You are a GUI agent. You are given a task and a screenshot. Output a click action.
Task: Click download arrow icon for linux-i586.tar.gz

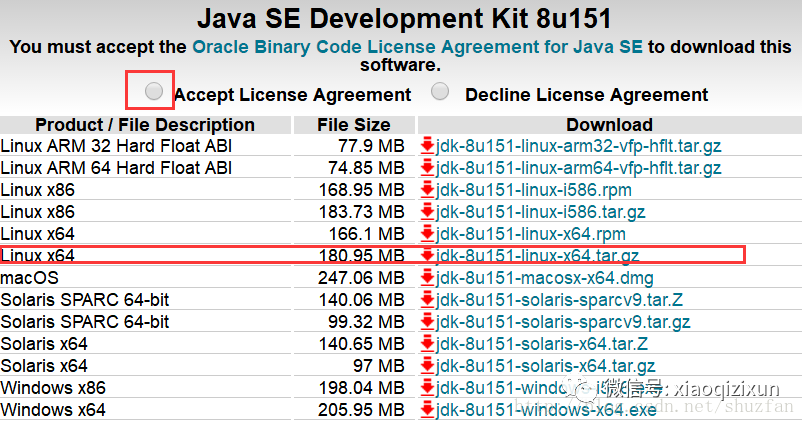click(427, 212)
